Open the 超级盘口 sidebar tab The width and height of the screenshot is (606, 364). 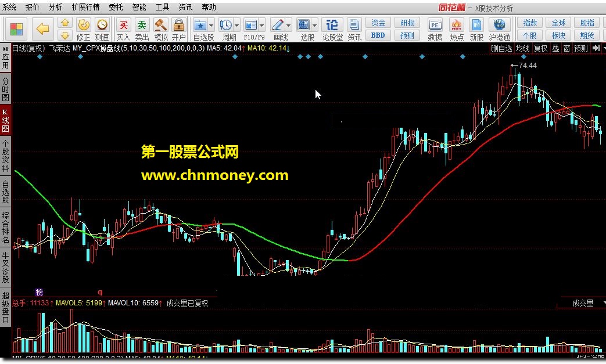pos(5,307)
